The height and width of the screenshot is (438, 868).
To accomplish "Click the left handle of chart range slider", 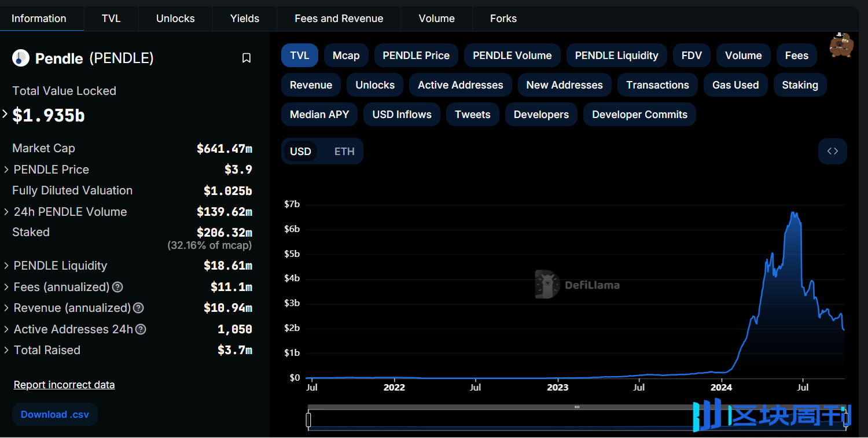I will [x=308, y=419].
